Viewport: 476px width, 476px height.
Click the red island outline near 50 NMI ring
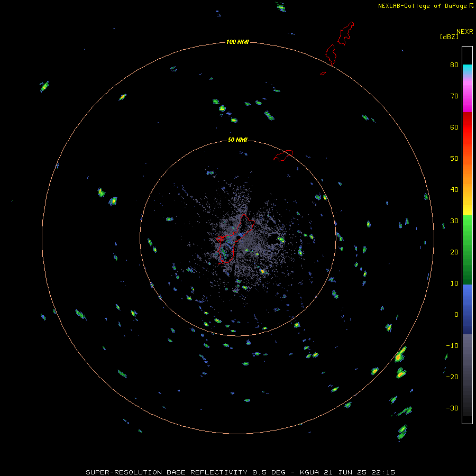(x=283, y=155)
